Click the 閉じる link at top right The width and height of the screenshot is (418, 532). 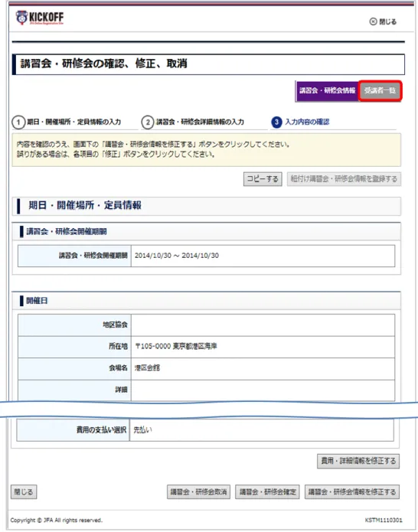coord(383,21)
